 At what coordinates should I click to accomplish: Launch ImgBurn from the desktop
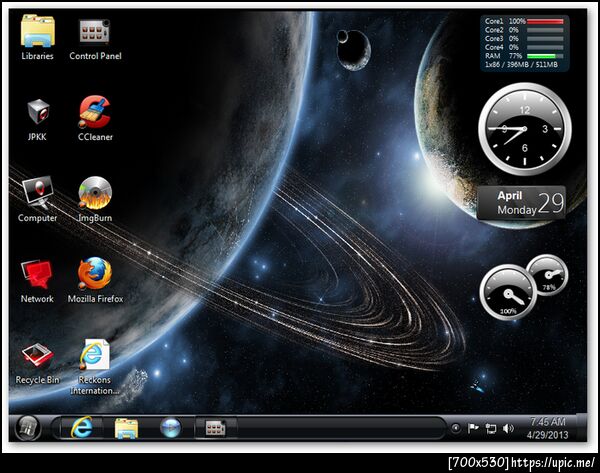95,199
